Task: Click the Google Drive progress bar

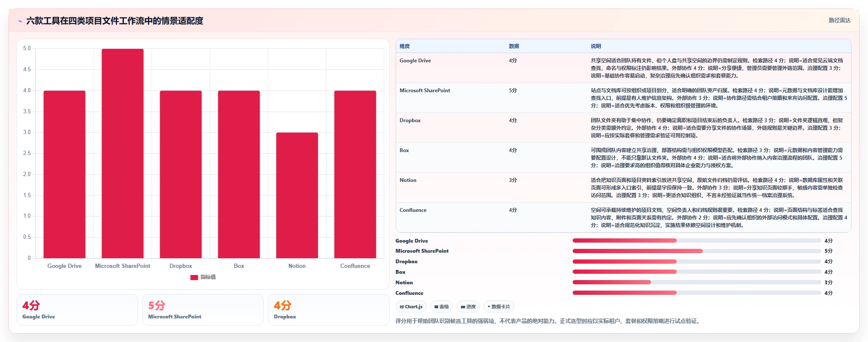Action: click(x=697, y=240)
